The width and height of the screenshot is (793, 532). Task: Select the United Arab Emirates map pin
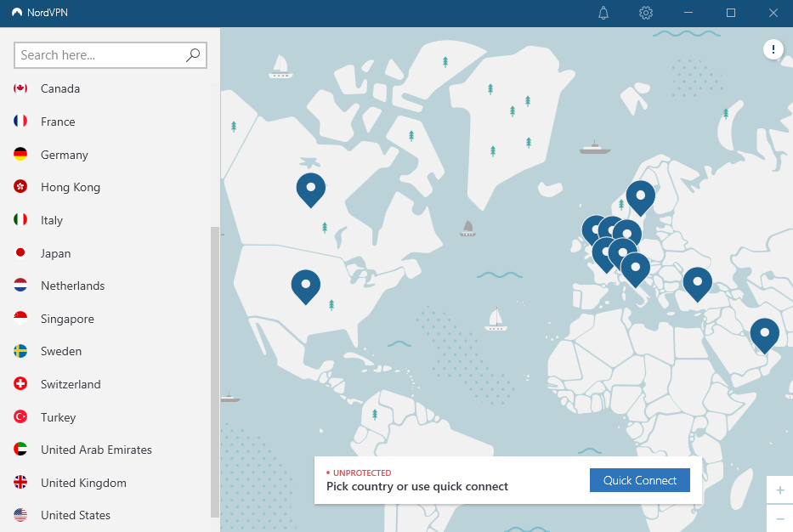click(x=765, y=335)
